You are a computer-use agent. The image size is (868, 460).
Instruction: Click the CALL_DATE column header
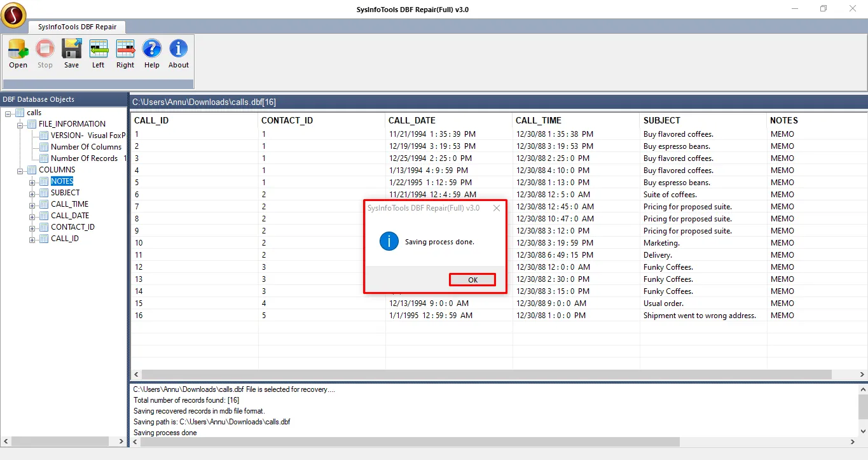click(x=412, y=120)
